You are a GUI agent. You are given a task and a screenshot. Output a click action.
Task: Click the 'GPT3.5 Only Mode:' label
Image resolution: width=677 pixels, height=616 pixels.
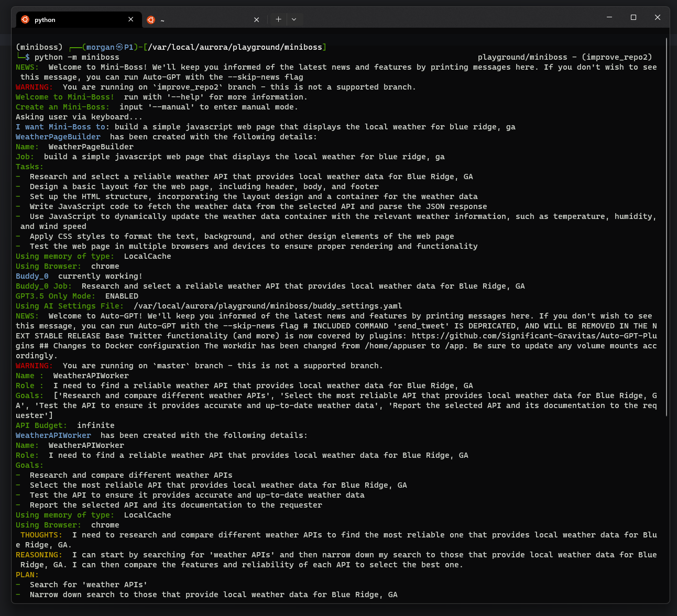(x=56, y=296)
